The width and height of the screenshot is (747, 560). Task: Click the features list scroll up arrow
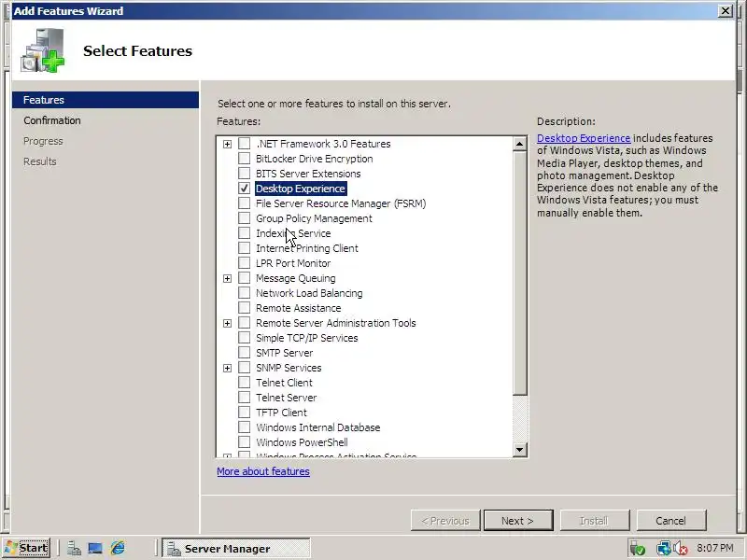(x=520, y=144)
